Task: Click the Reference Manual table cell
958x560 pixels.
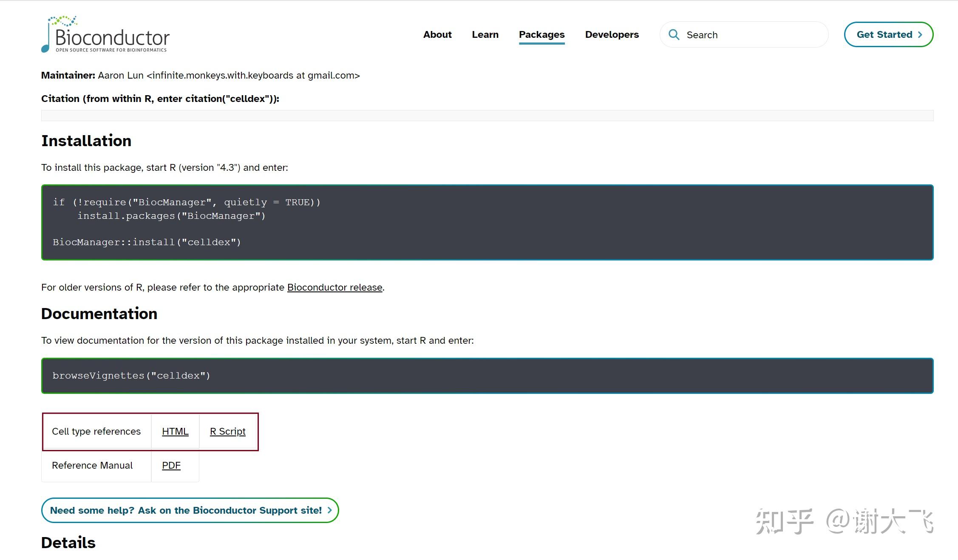Action: [x=92, y=466]
